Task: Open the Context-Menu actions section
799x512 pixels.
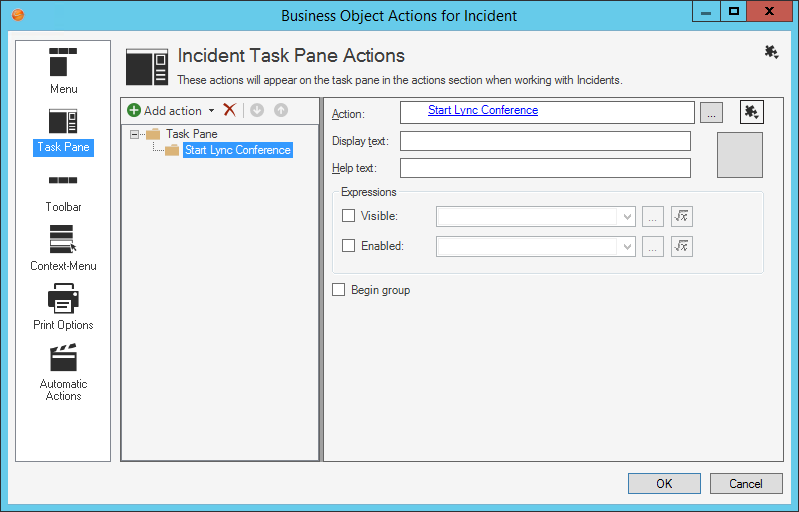Action: (63, 248)
